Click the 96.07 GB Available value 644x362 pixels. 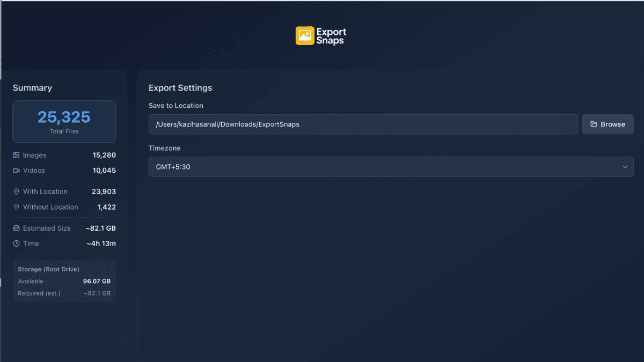coord(97,281)
